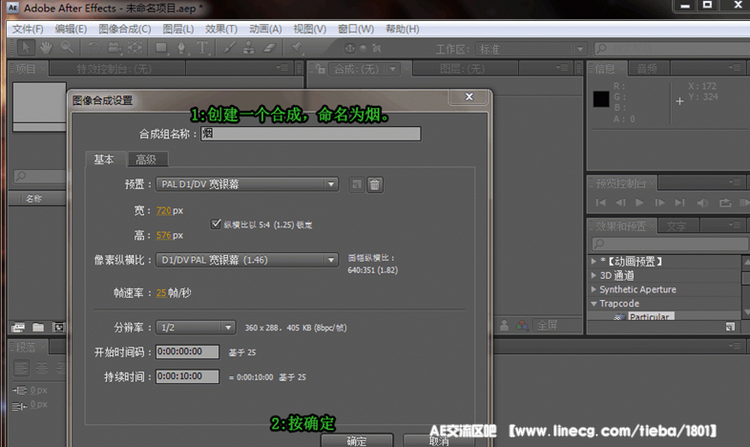Image resolution: width=750 pixels, height=447 pixels.
Task: Open the 工作区 标准 workspace dropdown
Action: pos(531,49)
